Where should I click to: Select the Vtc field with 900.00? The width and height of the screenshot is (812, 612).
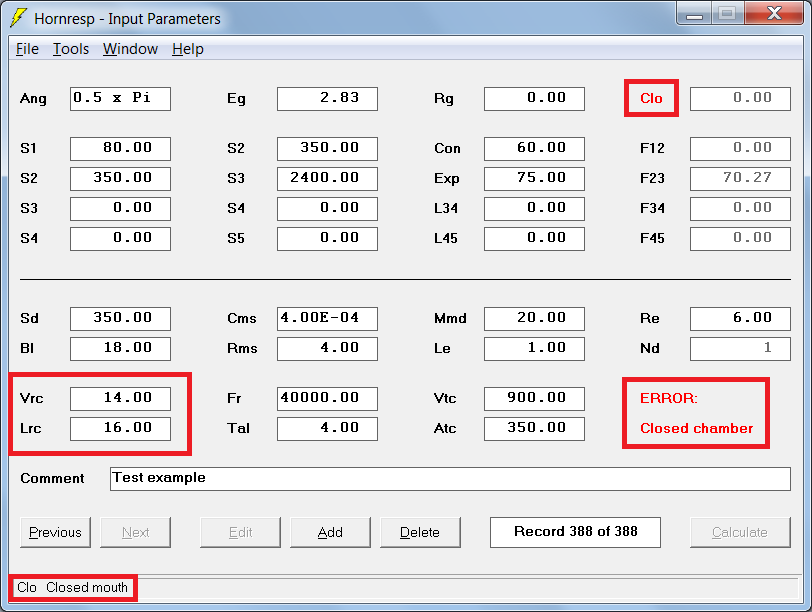[x=534, y=399]
